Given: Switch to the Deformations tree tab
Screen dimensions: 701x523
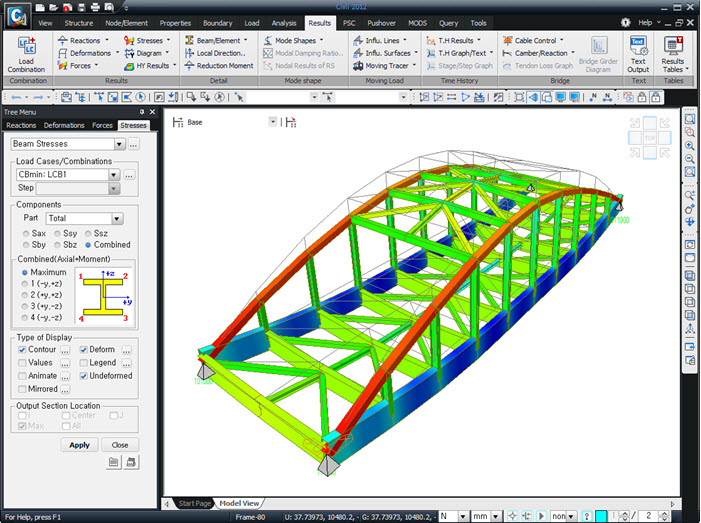Looking at the screenshot, I should point(64,126).
